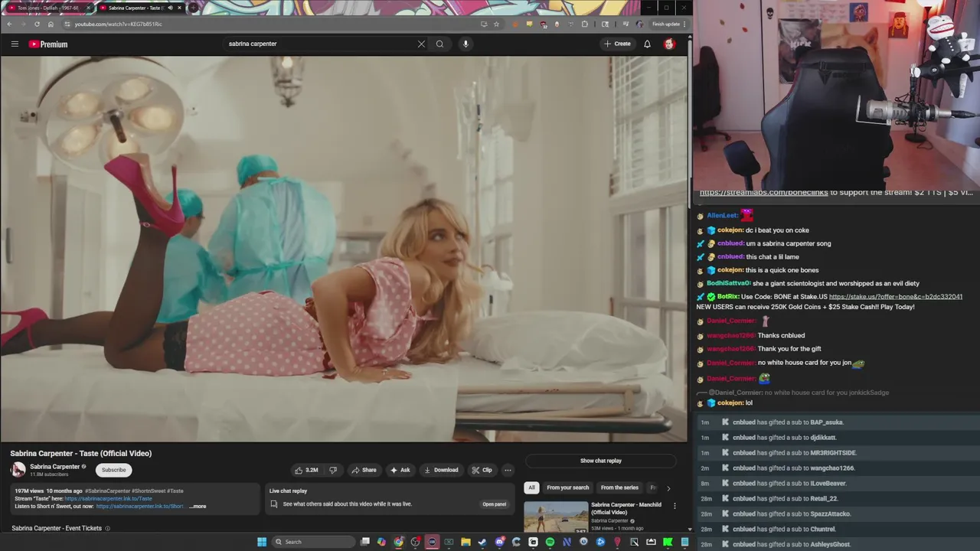The width and height of the screenshot is (980, 551).
Task: Open sabrinacarpenter.lnk.to/Taste link
Action: click(108, 498)
